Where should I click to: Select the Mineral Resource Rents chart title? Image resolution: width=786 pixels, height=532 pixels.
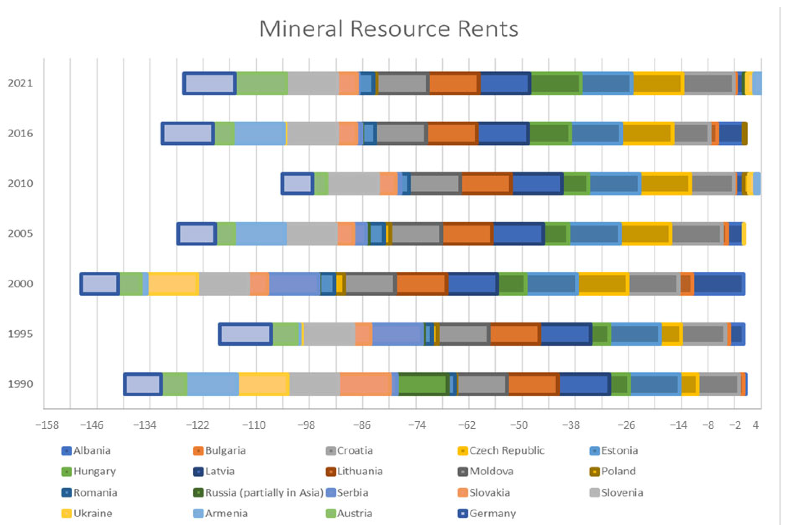[389, 29]
